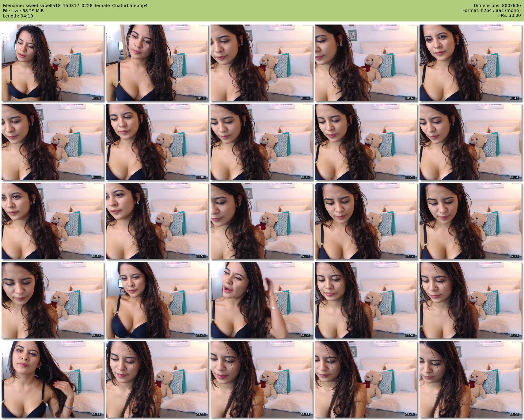The width and height of the screenshot is (524, 420).
Task: Select the thumbnail at 02:50
Action: 262,300
